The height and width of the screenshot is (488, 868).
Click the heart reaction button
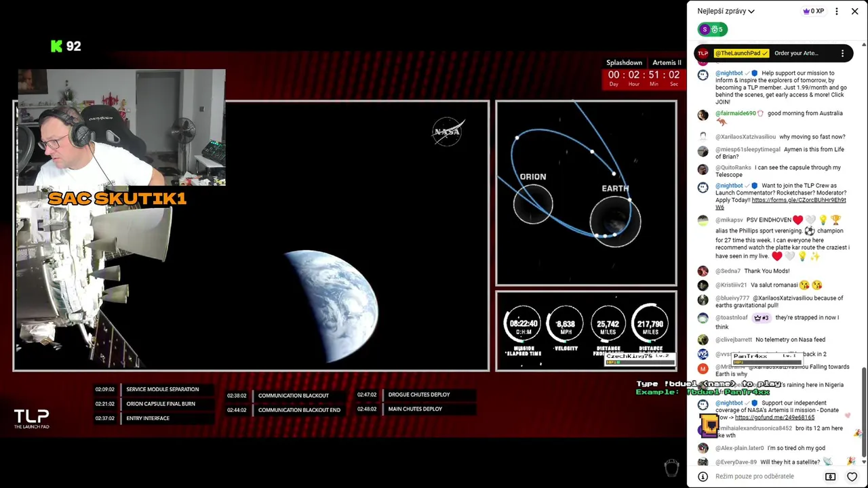point(852,476)
